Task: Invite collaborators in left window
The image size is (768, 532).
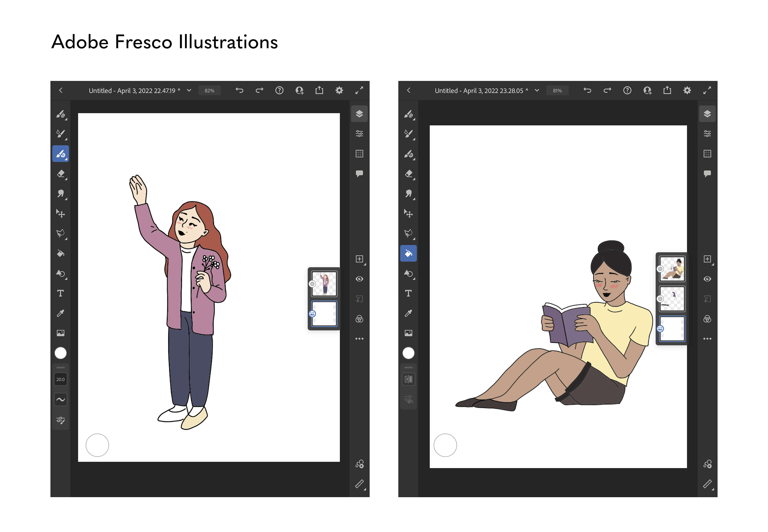Action: 299,90
